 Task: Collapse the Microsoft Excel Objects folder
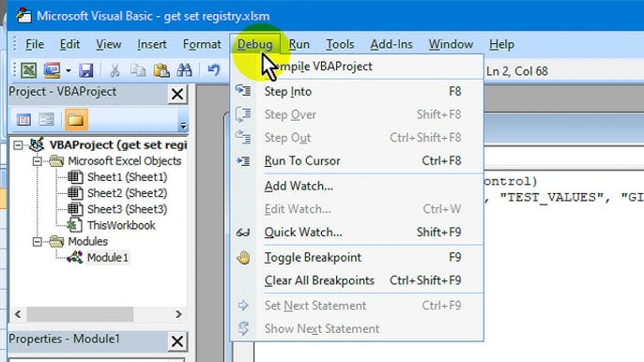point(38,161)
